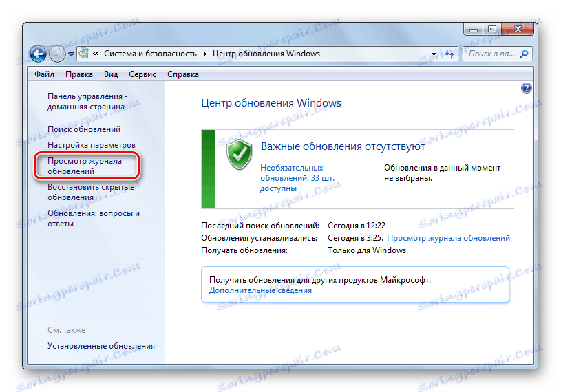Click the Back navigation arrow button
Viewport: 561px width, 392px height.
(39, 54)
